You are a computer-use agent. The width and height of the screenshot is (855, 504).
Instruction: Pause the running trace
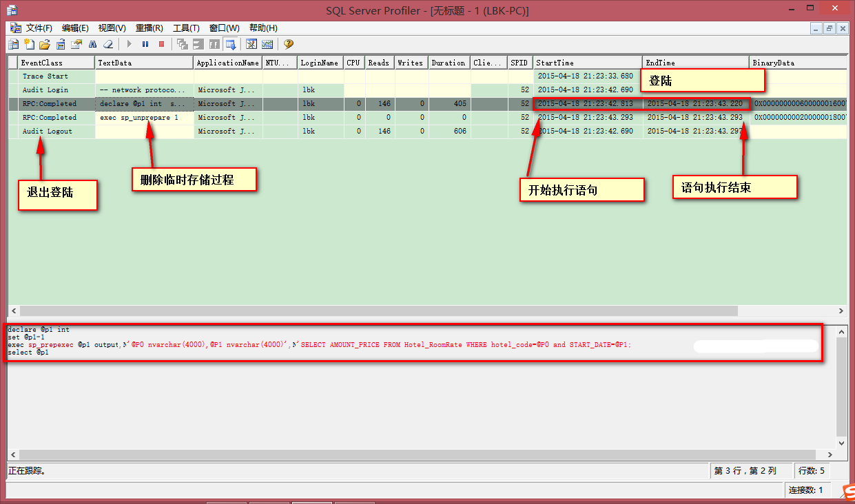pyautogui.click(x=145, y=45)
